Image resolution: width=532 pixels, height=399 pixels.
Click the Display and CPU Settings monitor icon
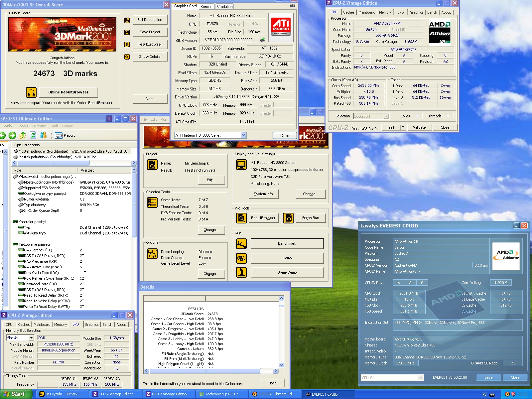(x=241, y=165)
